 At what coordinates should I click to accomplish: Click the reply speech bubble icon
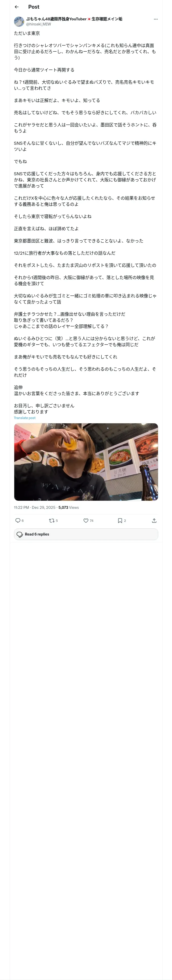18,521
